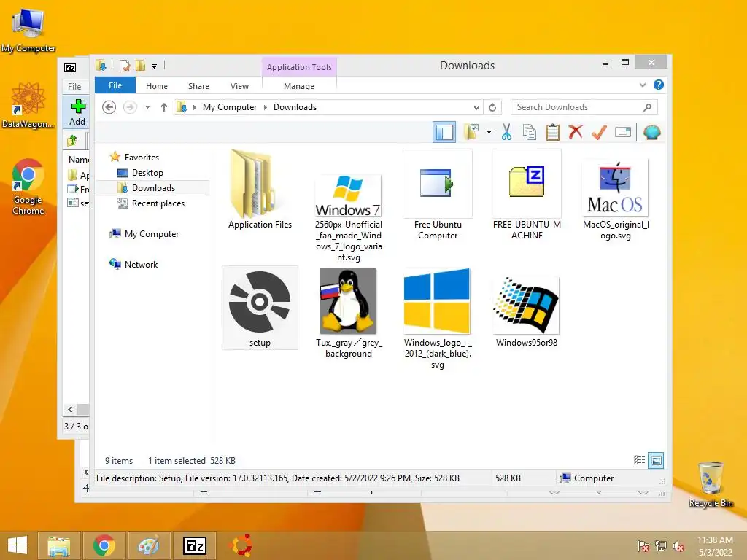Toggle the navigation pane layout button
This screenshot has height=560, width=747.
[444, 132]
